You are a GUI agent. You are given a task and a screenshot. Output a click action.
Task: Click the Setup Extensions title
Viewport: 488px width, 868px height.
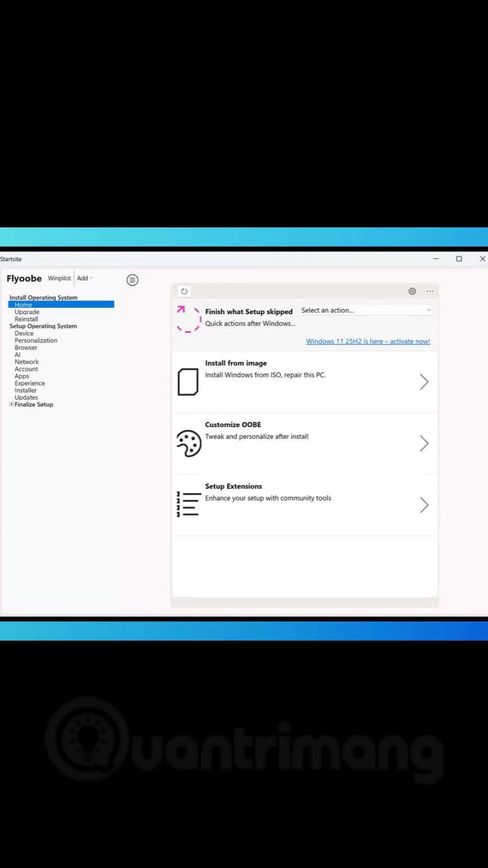(x=234, y=486)
